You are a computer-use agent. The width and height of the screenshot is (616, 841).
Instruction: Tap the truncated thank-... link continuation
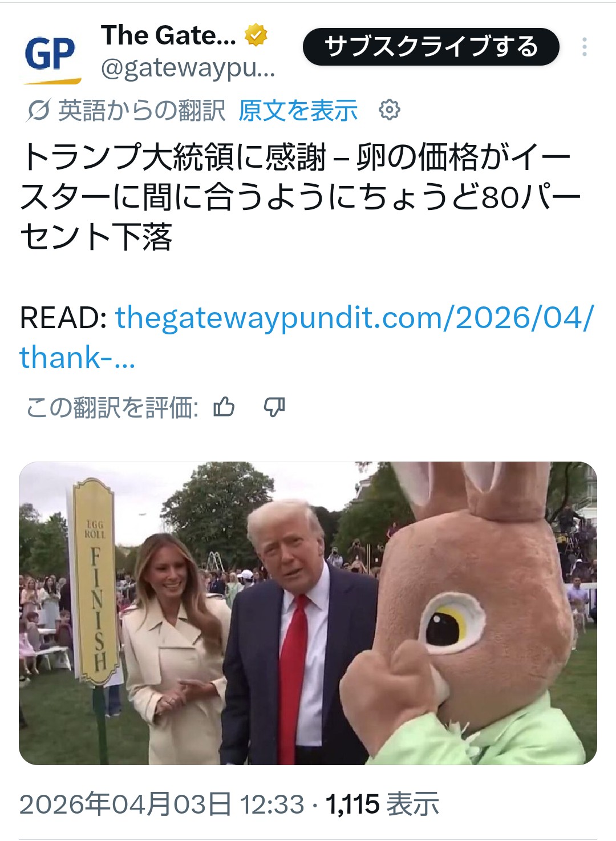pos(78,358)
